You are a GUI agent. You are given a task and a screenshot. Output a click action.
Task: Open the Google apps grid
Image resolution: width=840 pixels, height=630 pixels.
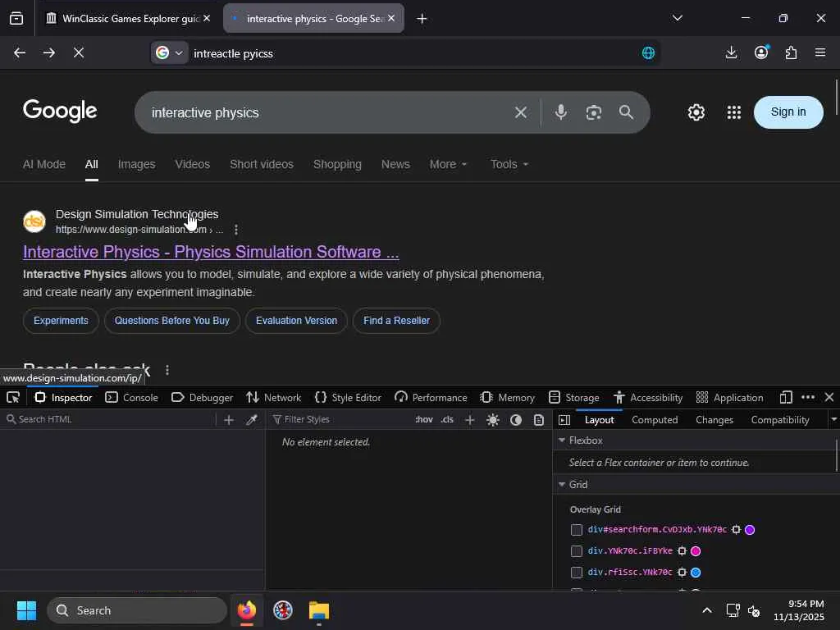click(734, 112)
